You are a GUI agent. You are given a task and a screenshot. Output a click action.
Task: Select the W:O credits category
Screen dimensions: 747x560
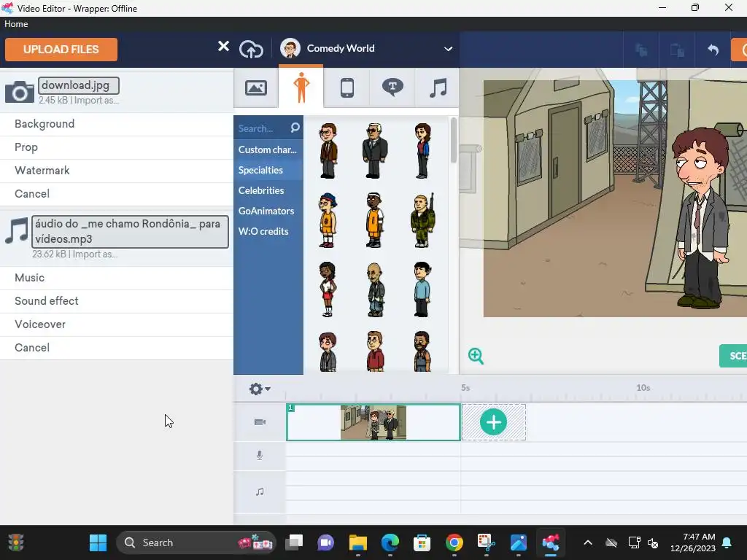(x=268, y=231)
